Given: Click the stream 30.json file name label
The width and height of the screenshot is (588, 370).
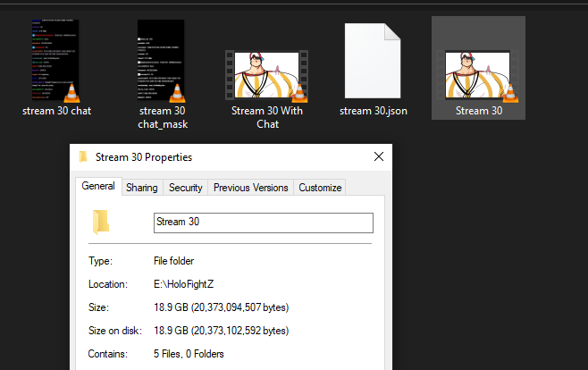Looking at the screenshot, I should pyautogui.click(x=374, y=111).
